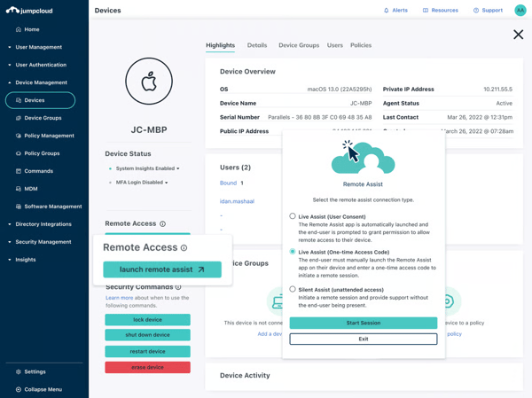532x398 pixels.
Task: Switch to the Details tab
Action: click(257, 45)
